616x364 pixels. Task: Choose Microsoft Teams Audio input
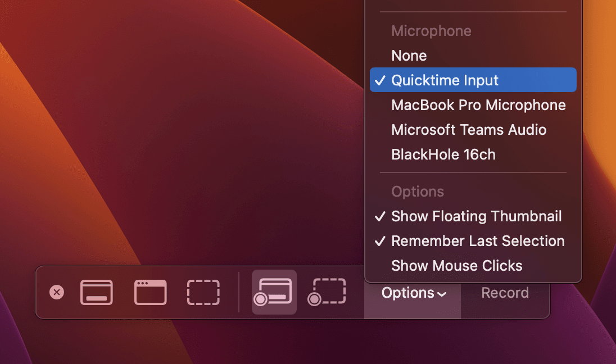[469, 130]
